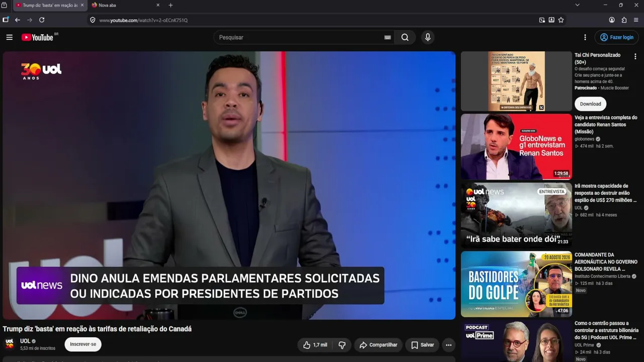Open the Tai Chi ad thumbnail

(516, 81)
